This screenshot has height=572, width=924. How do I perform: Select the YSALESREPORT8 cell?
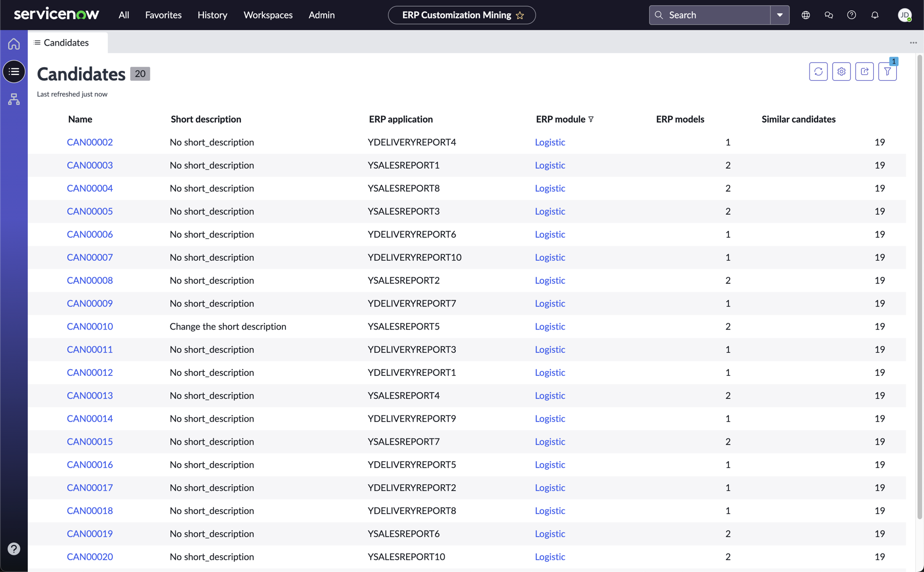coord(403,188)
